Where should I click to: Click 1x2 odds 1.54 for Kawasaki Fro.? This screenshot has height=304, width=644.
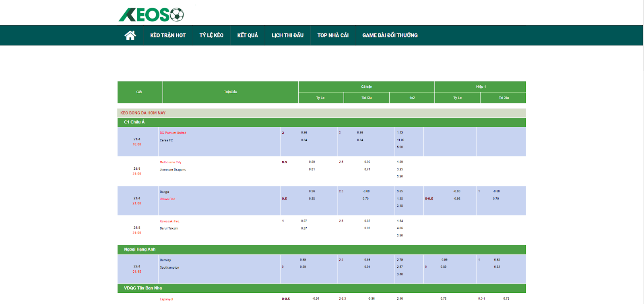pos(400,221)
